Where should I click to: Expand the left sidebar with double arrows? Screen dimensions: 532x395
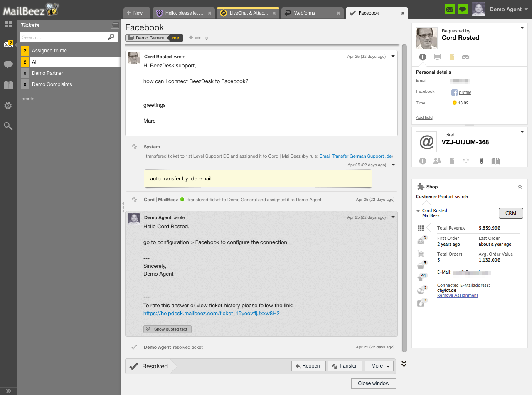[8, 391]
